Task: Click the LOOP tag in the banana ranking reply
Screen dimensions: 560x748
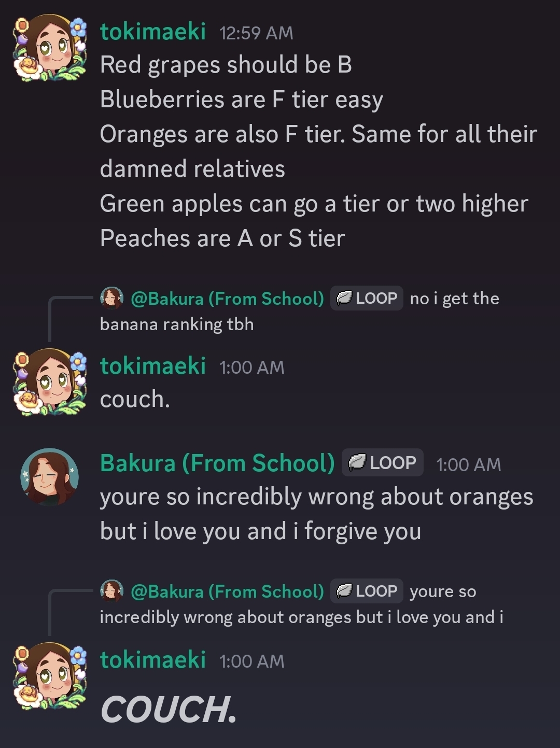Action: click(367, 298)
